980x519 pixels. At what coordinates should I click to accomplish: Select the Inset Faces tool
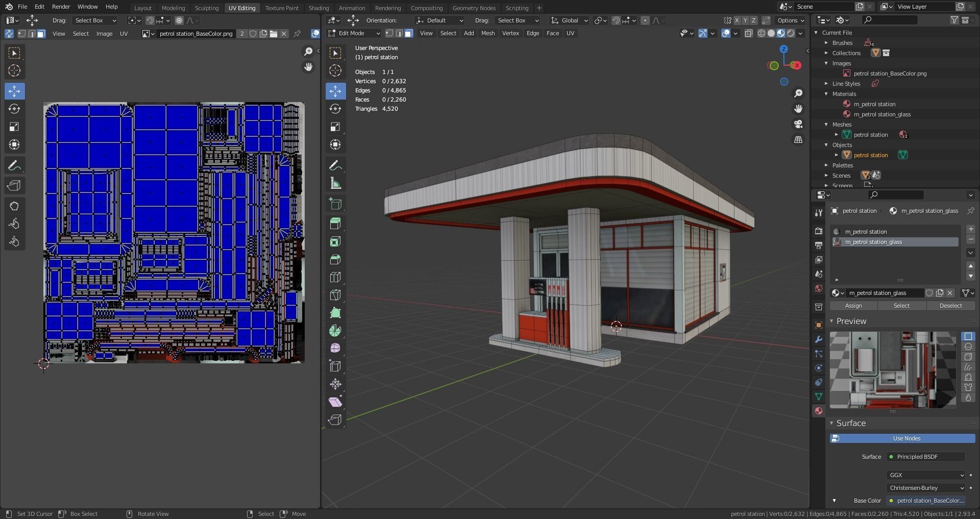coord(335,241)
